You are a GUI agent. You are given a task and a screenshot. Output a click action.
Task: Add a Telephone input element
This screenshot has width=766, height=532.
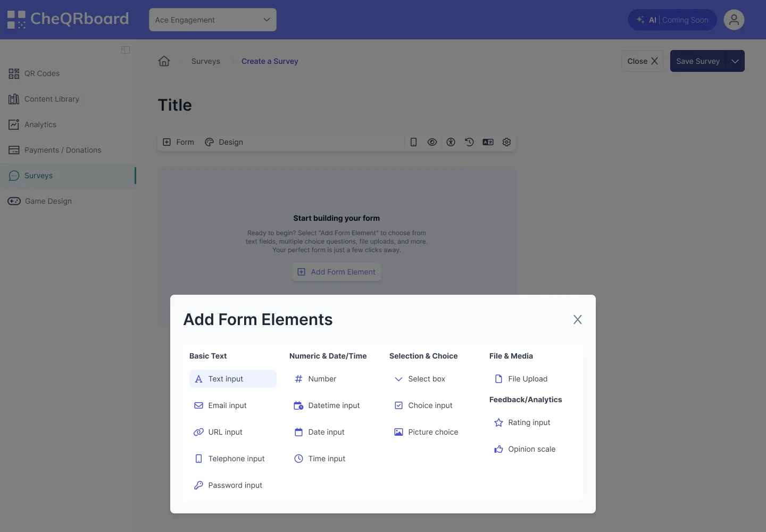pyautogui.click(x=233, y=459)
